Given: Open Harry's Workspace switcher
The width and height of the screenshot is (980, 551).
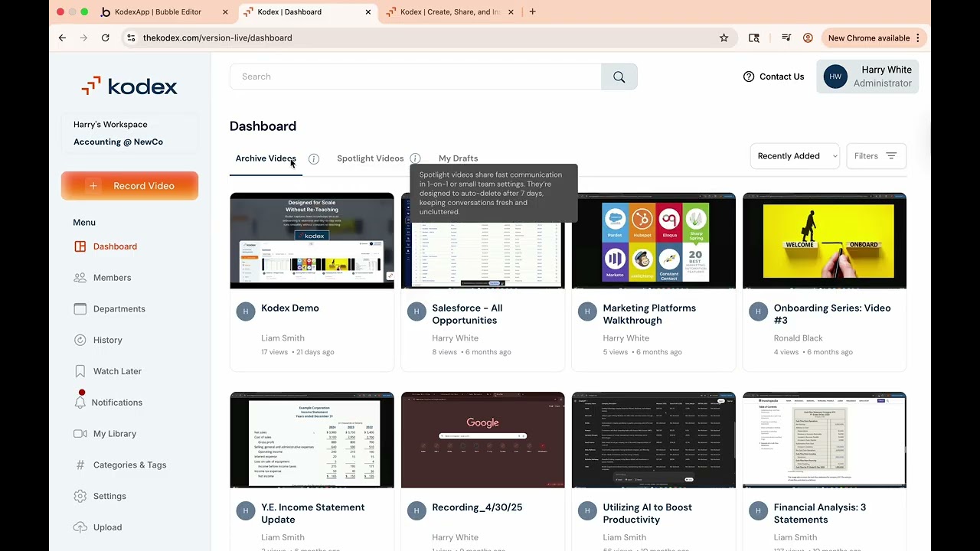Looking at the screenshot, I should (129, 133).
